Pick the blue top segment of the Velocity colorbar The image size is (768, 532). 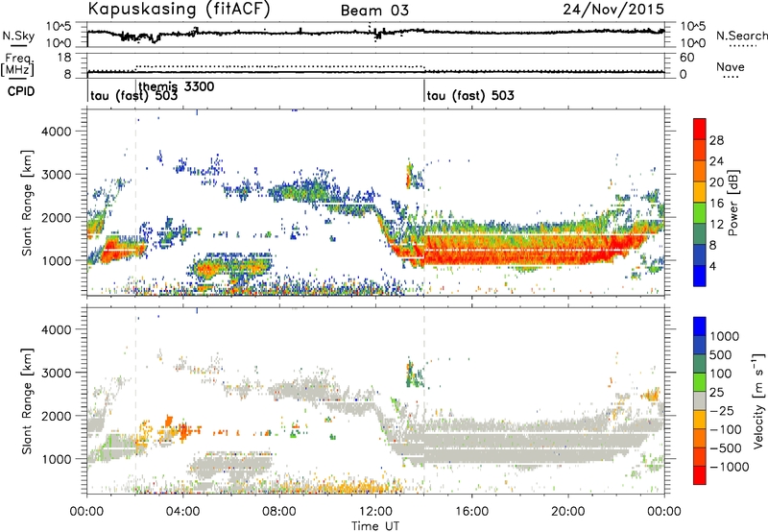coord(700,326)
